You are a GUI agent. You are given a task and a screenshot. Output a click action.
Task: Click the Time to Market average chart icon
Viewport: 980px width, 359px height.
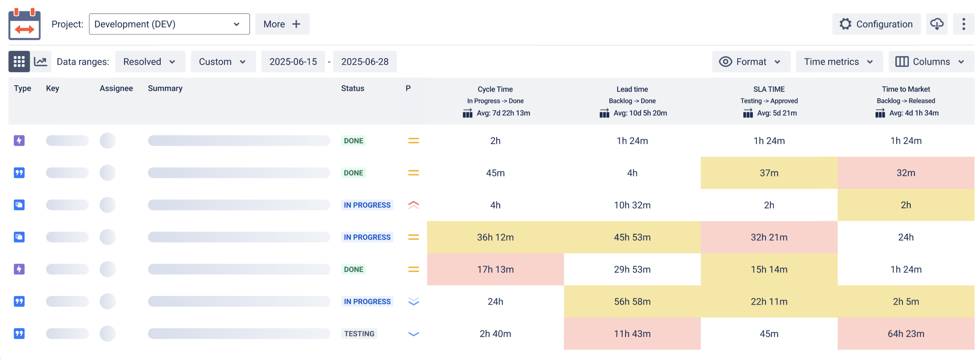pyautogui.click(x=879, y=113)
